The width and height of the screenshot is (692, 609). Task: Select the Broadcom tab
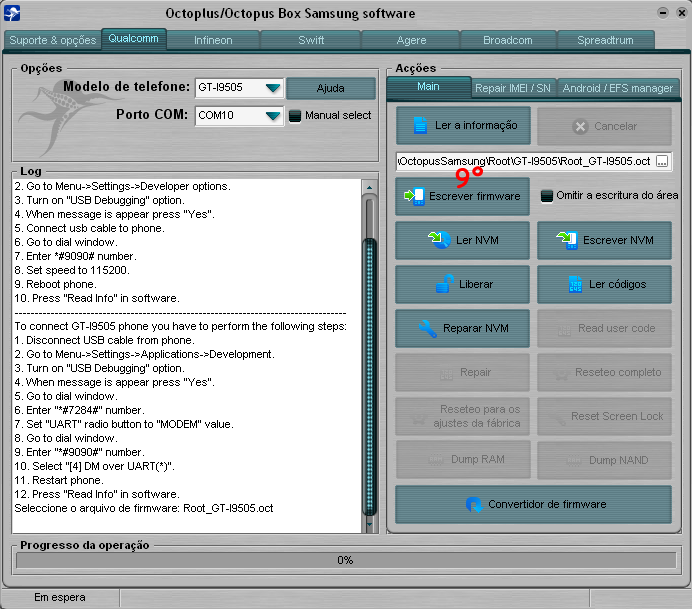point(508,40)
